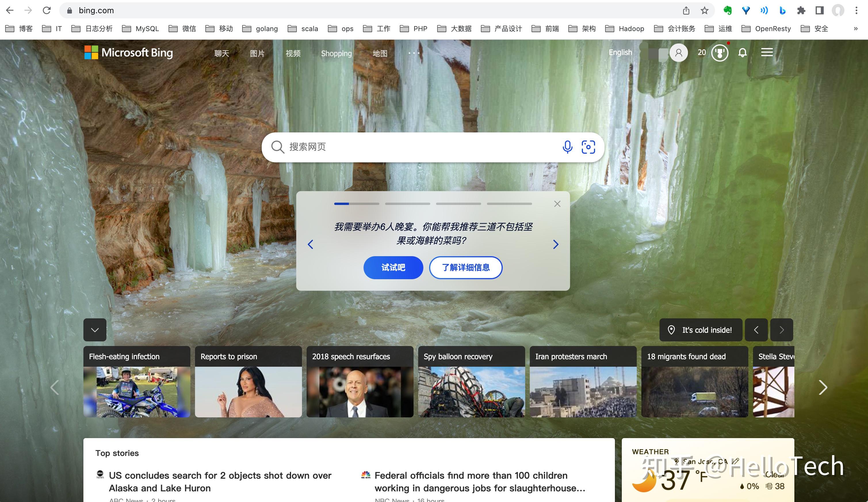Click inside the 搜索网页 search box
Screen dimensions: 868x502
(x=379, y=147)
